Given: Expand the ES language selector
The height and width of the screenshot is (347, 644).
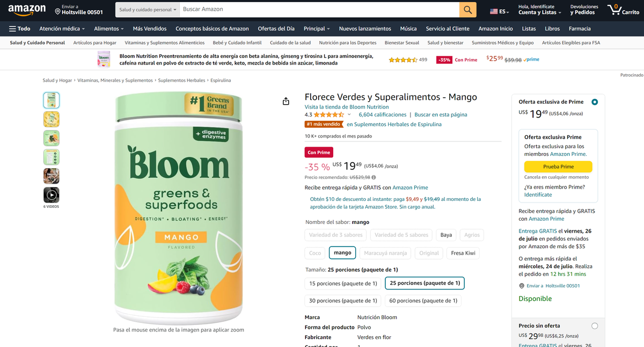Looking at the screenshot, I should click(500, 11).
